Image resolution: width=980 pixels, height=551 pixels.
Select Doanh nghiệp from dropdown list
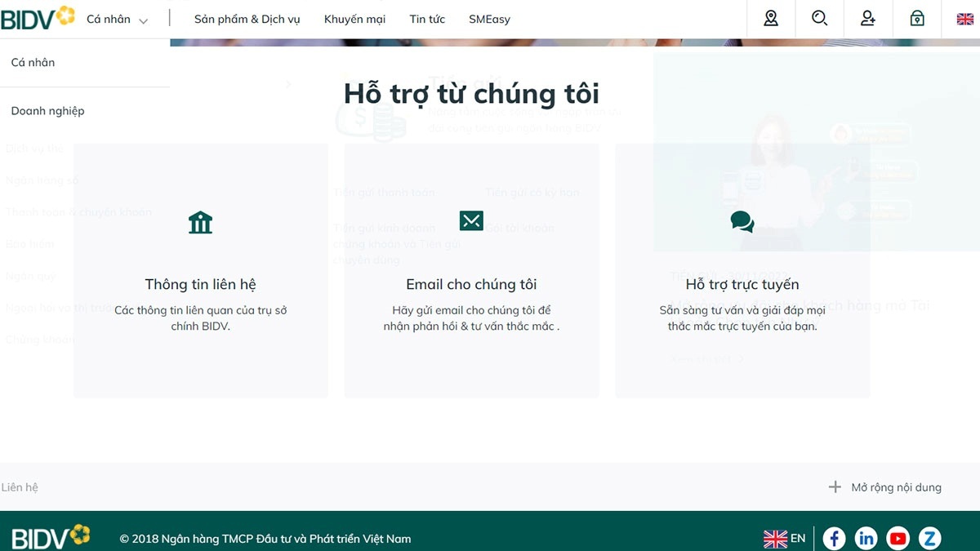coord(47,111)
